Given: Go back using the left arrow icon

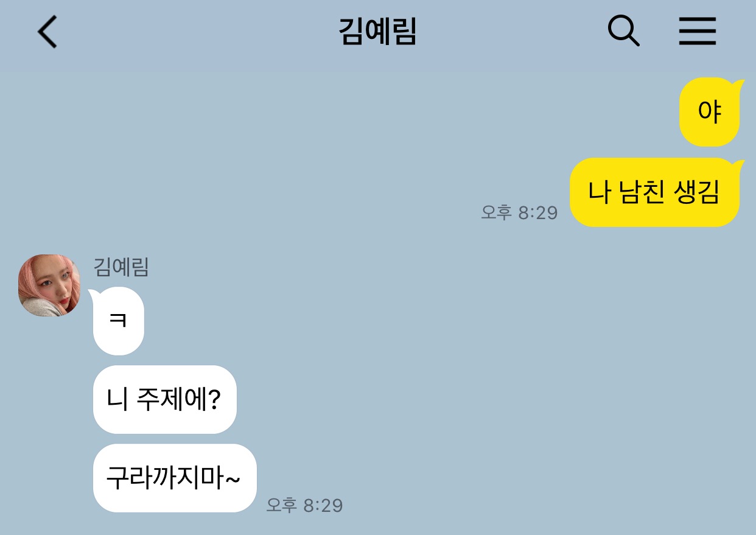Looking at the screenshot, I should [x=47, y=32].
